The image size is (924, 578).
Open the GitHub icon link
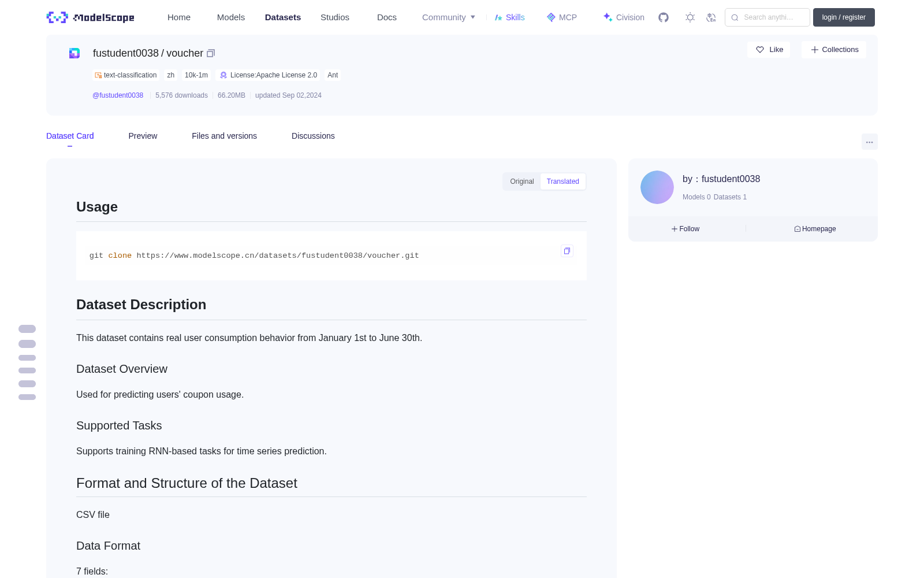click(x=664, y=17)
